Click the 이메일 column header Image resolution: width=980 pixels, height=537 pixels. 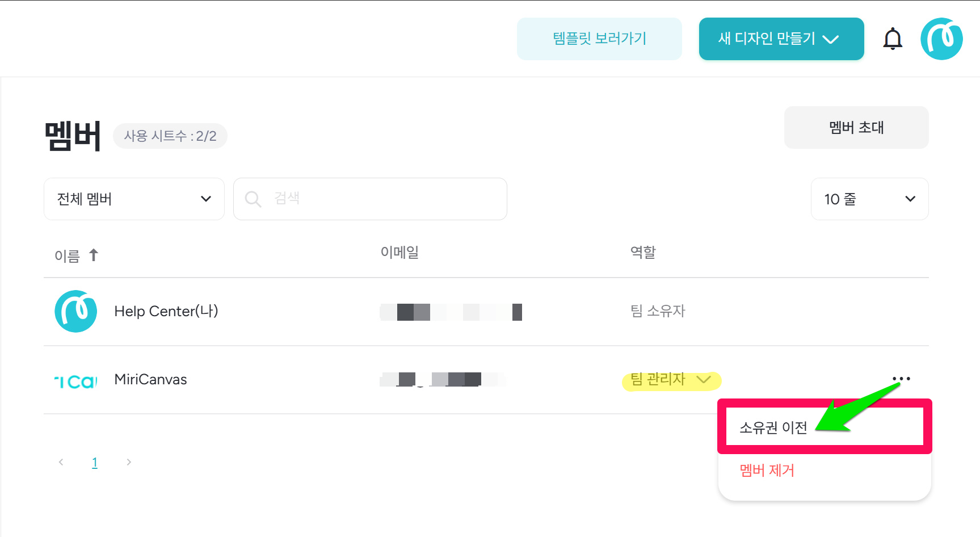click(x=399, y=252)
